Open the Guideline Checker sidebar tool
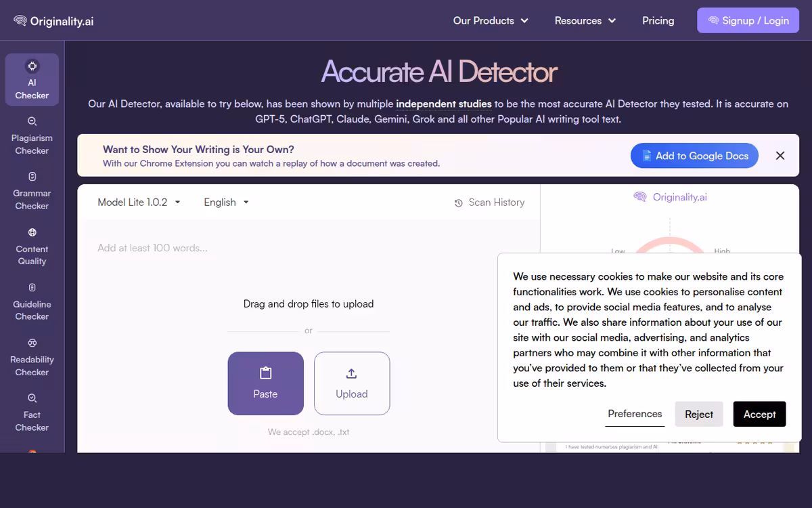 tap(32, 302)
